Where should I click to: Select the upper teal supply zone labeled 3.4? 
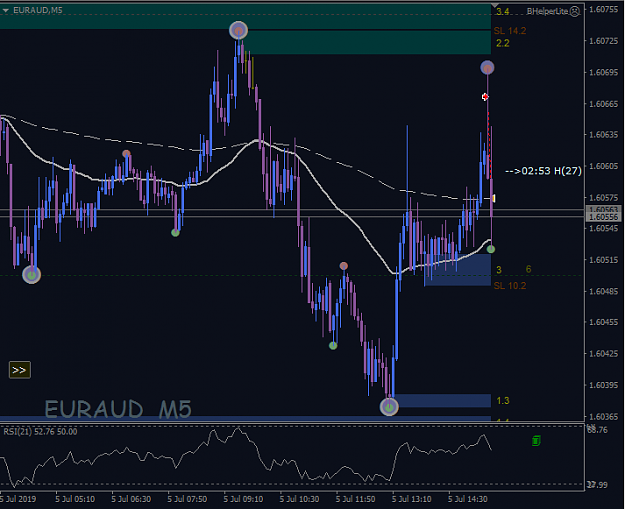pos(245,17)
